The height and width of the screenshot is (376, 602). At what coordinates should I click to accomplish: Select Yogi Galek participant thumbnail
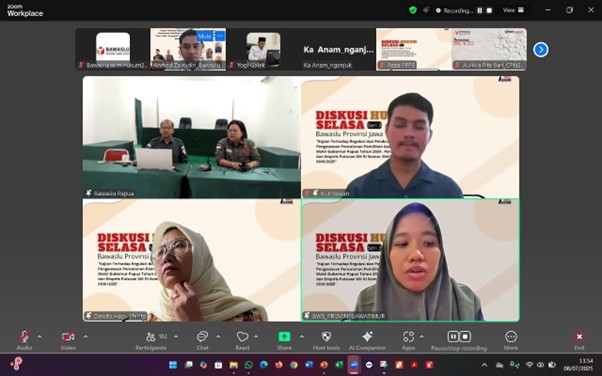coord(263,49)
